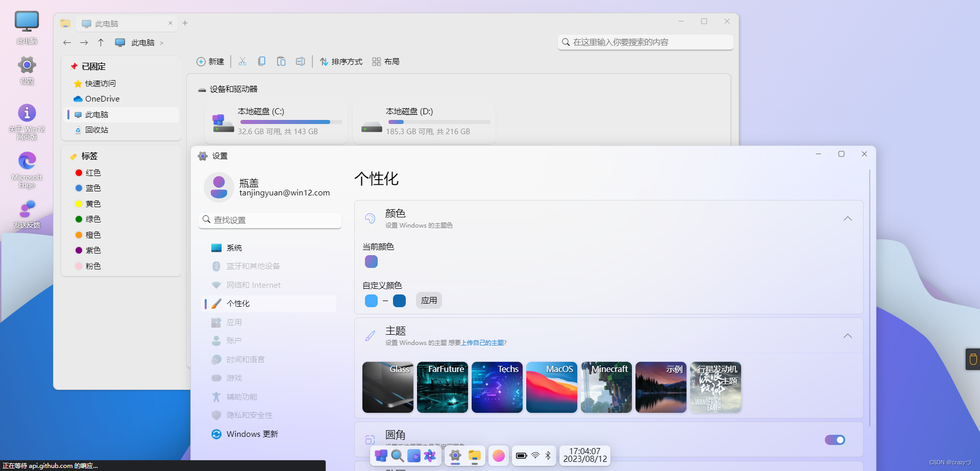Apply the MacOS theme thumbnail
980x471 pixels.
[x=552, y=387]
